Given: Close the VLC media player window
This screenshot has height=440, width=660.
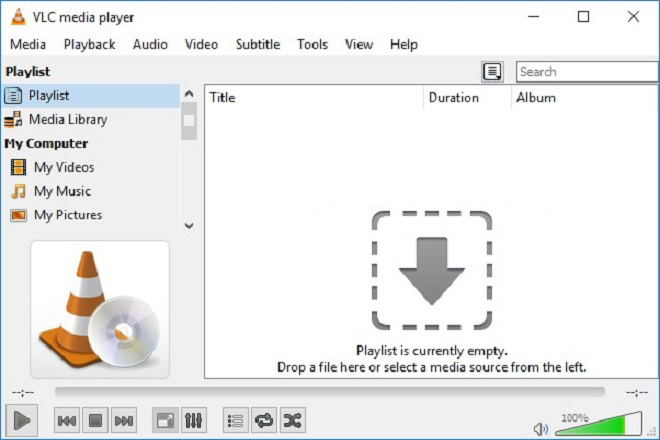Looking at the screenshot, I should coord(633,17).
